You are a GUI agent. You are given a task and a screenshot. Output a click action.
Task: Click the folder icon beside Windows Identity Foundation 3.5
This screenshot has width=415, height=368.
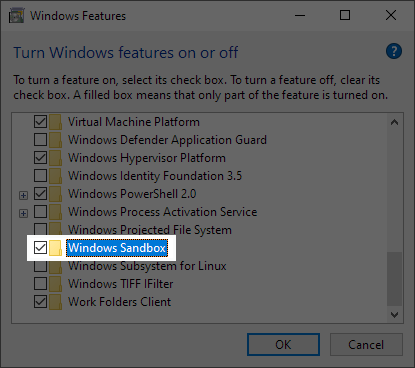point(55,176)
